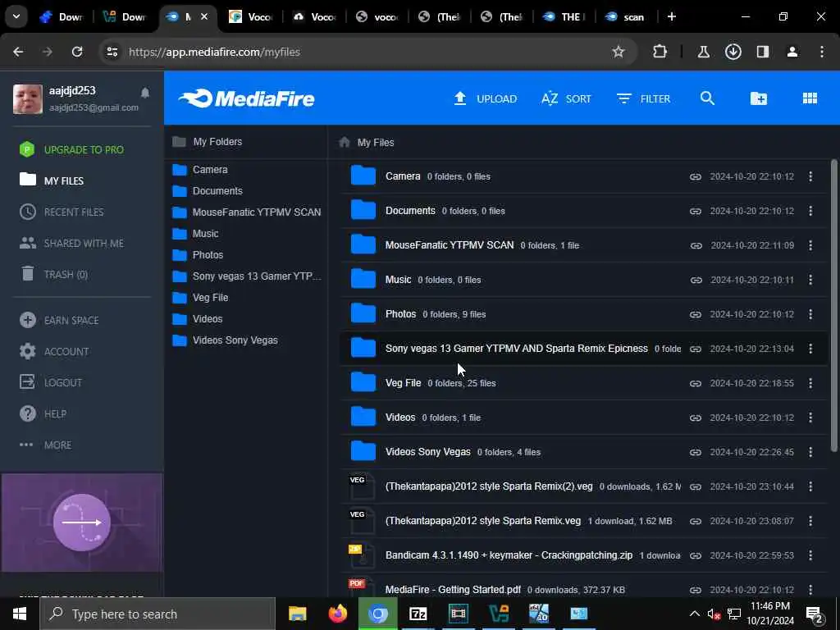Open My Files in sidebar
The width and height of the screenshot is (840, 630).
(x=52, y=180)
